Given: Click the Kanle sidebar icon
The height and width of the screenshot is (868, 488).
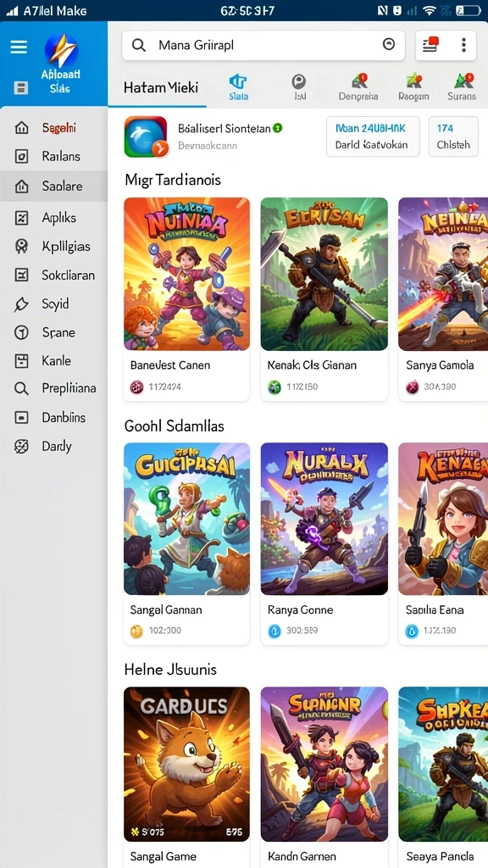Looking at the screenshot, I should [x=21, y=361].
